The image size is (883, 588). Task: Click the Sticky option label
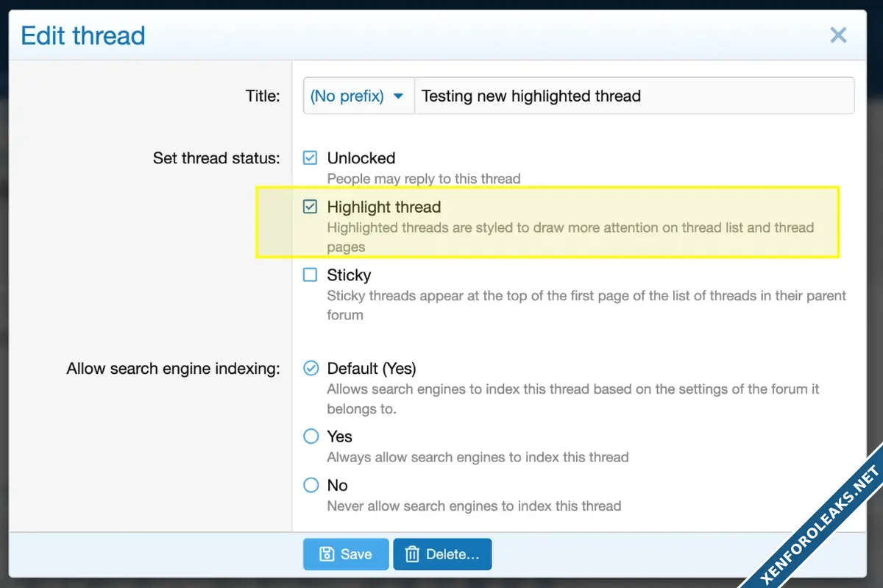[349, 275]
